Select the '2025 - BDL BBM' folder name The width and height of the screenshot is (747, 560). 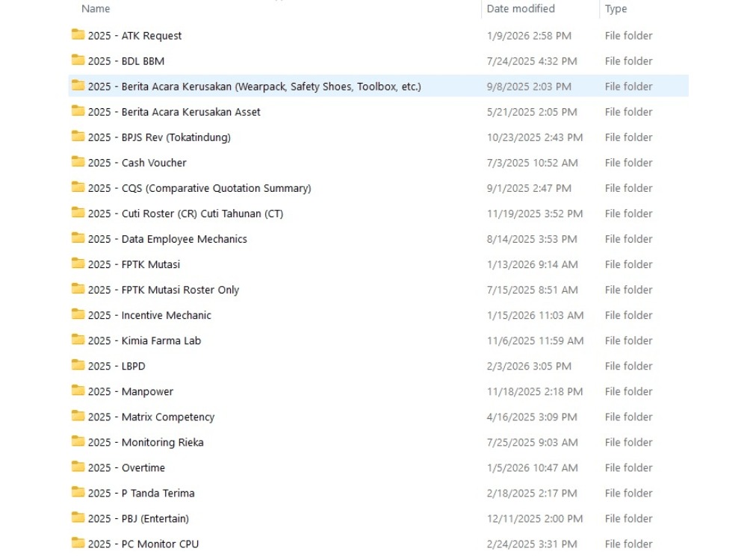coord(126,61)
